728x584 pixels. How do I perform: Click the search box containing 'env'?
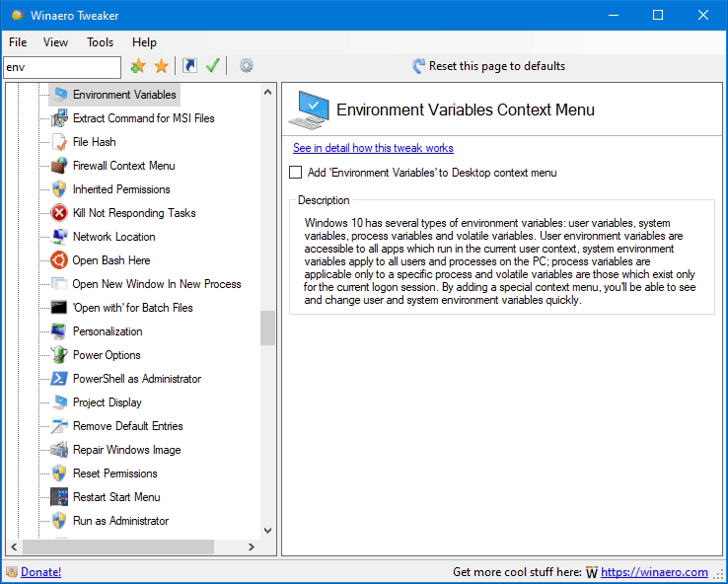pos(62,67)
